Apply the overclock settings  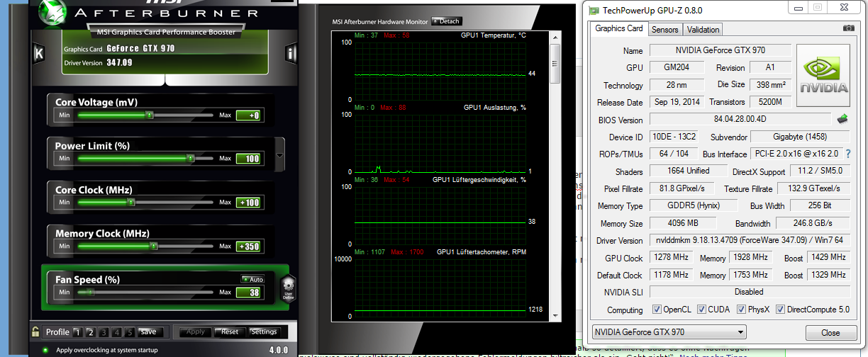click(194, 331)
